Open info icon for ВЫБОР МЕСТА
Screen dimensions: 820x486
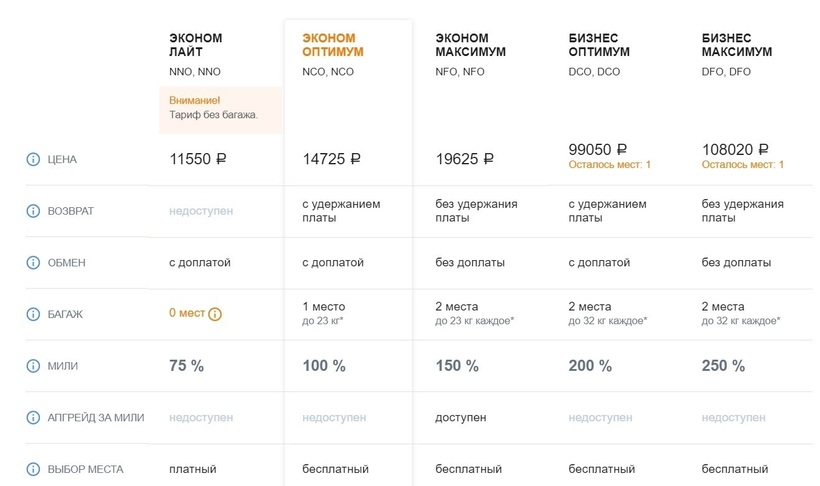(33, 469)
